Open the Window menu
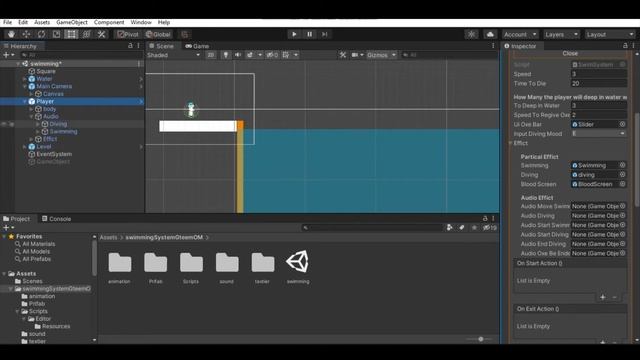640x360 pixels. 141,22
